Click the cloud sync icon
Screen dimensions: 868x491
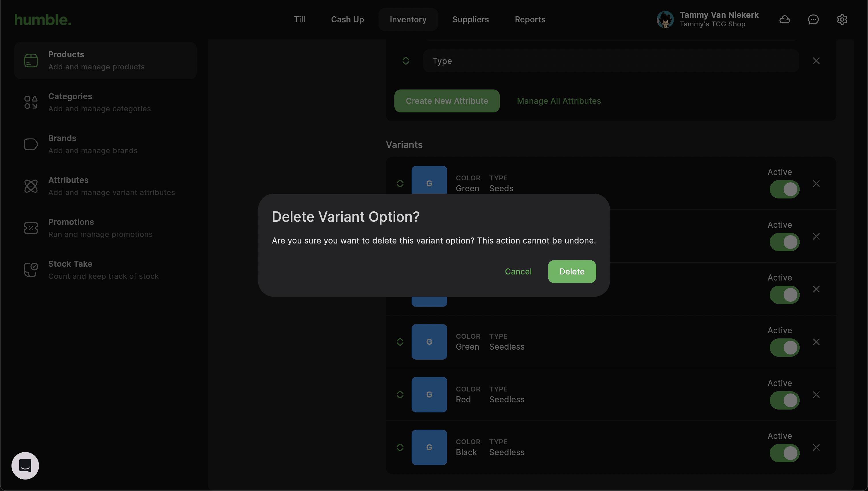(785, 20)
